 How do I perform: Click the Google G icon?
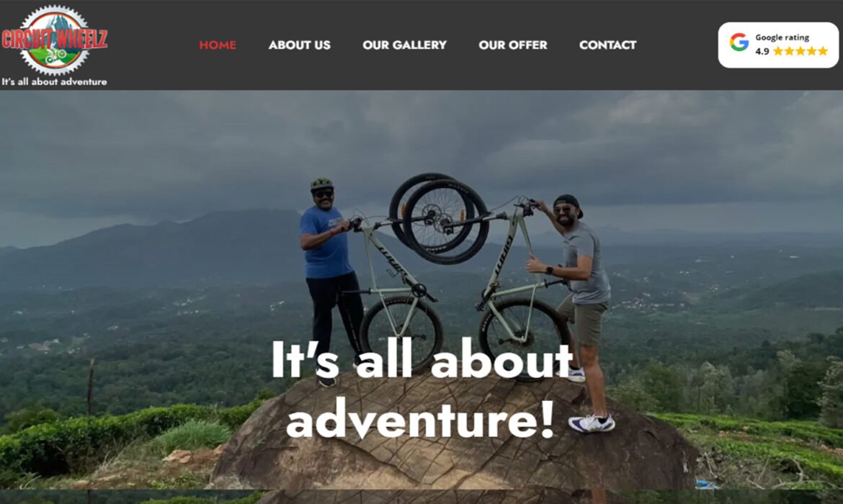(x=739, y=42)
